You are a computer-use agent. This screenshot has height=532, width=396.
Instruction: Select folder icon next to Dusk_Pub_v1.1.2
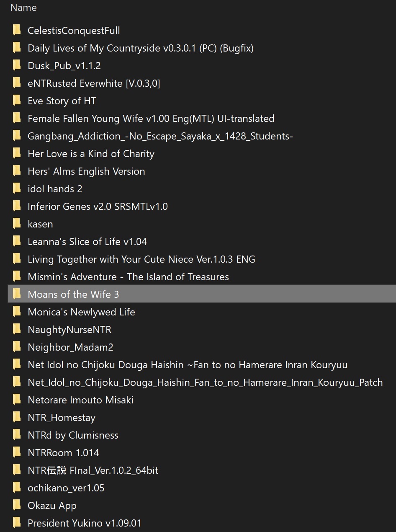click(x=17, y=65)
